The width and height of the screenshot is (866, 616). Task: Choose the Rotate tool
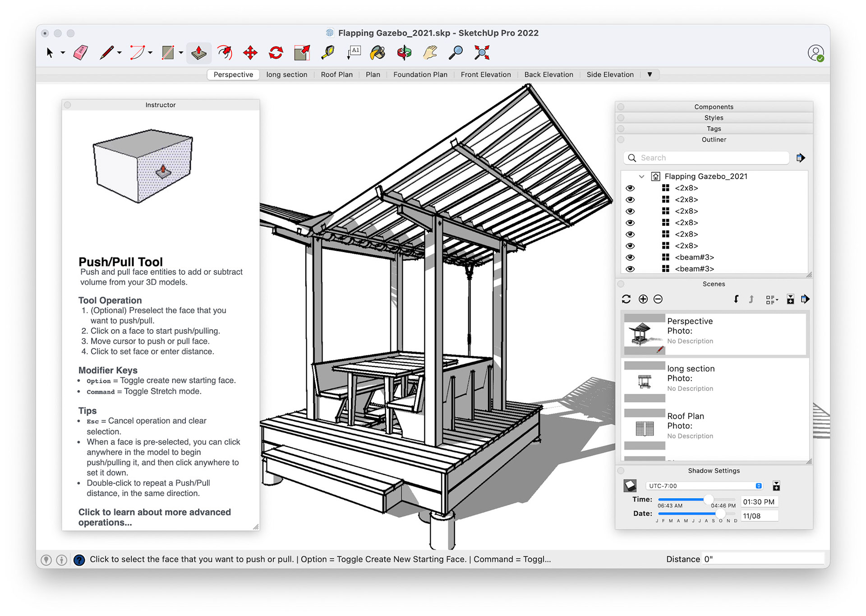click(276, 53)
